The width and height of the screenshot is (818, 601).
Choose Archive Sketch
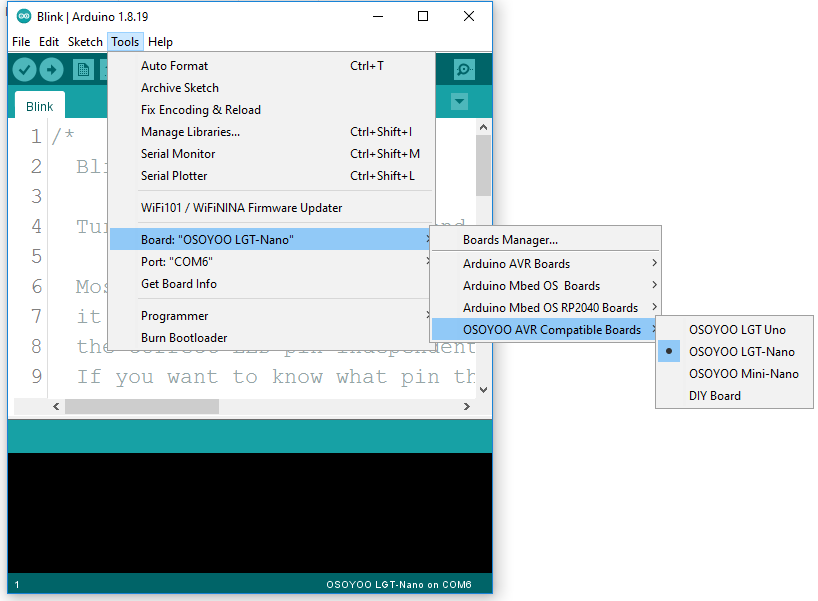point(271,88)
